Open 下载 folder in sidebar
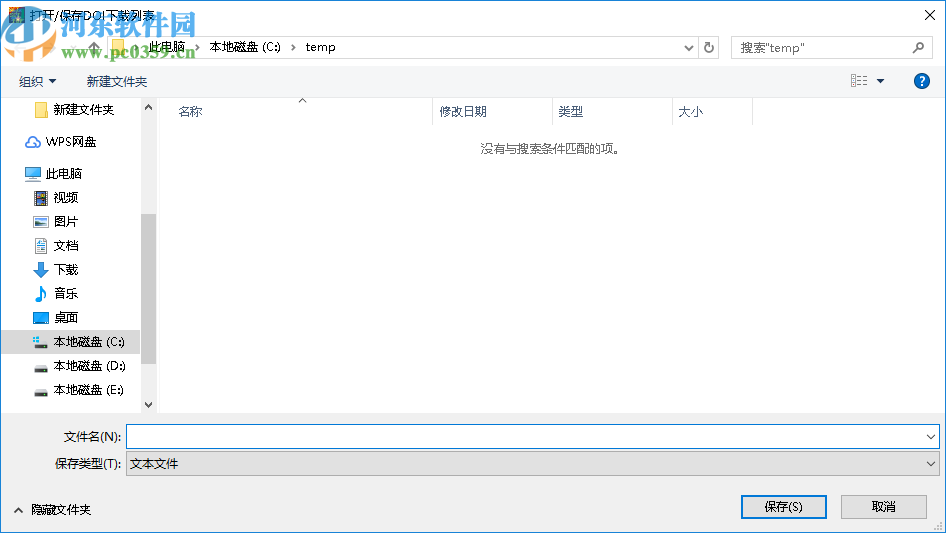Image resolution: width=946 pixels, height=533 pixels. (x=66, y=269)
